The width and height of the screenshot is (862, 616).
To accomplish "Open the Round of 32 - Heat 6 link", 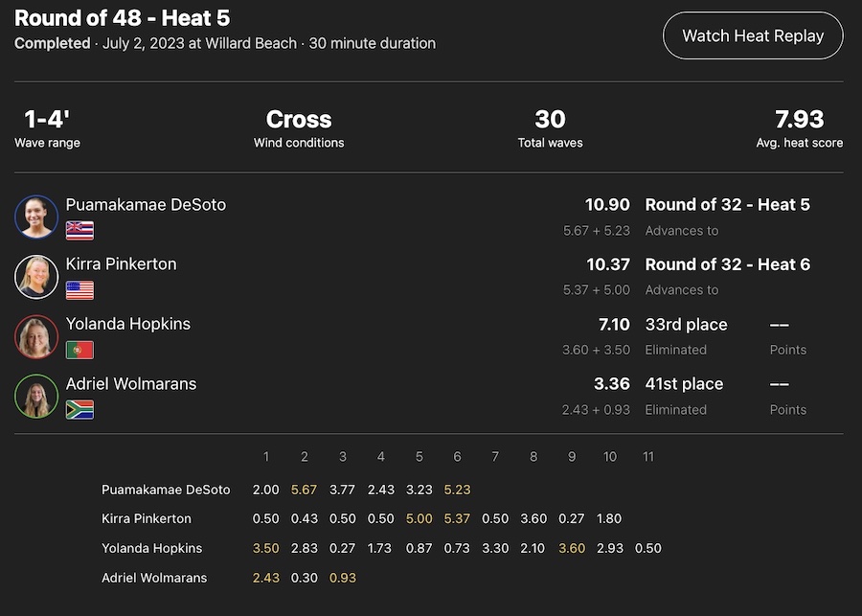I will coord(727,264).
